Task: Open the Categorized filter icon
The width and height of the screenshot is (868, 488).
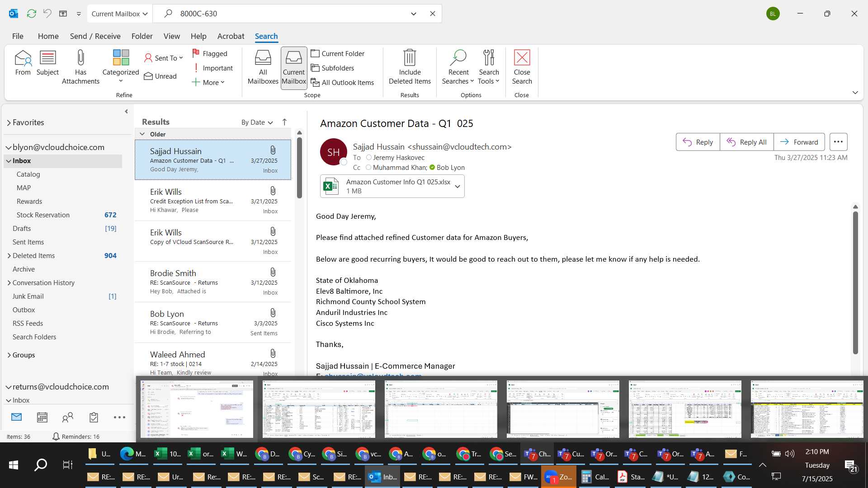Action: pyautogui.click(x=121, y=66)
